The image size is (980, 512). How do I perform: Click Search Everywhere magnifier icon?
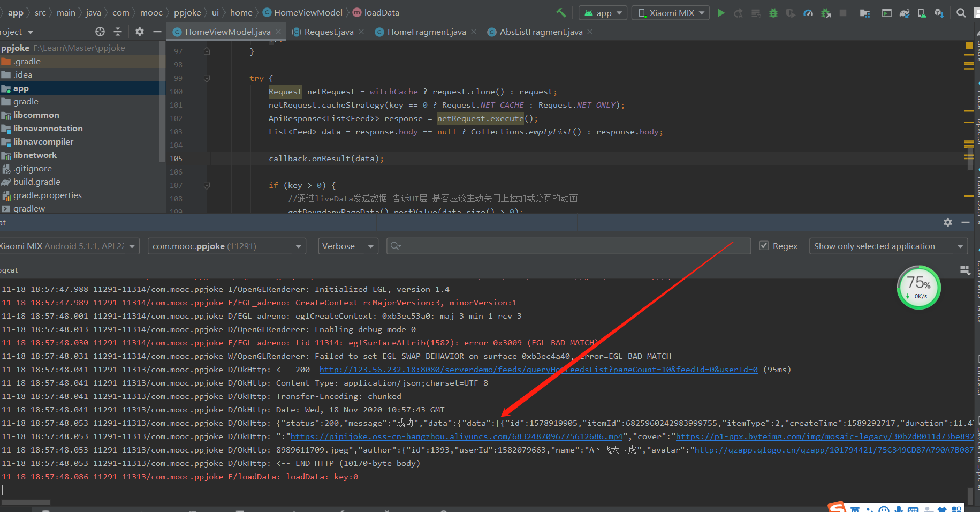coord(961,13)
